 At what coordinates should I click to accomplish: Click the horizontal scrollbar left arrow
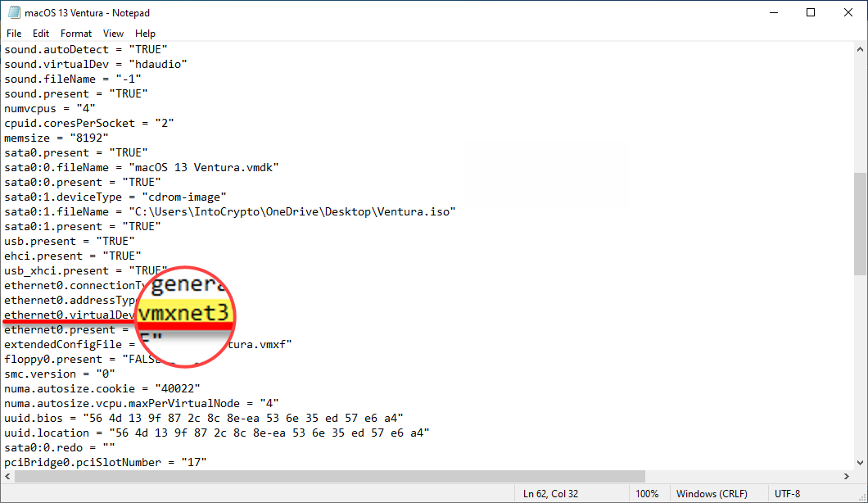[7, 477]
